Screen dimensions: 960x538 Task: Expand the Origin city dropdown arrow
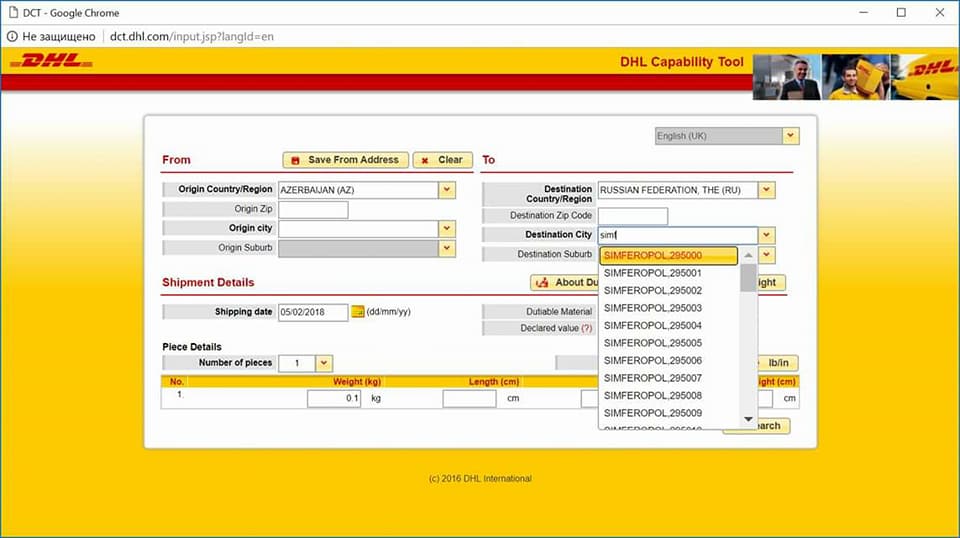point(447,228)
